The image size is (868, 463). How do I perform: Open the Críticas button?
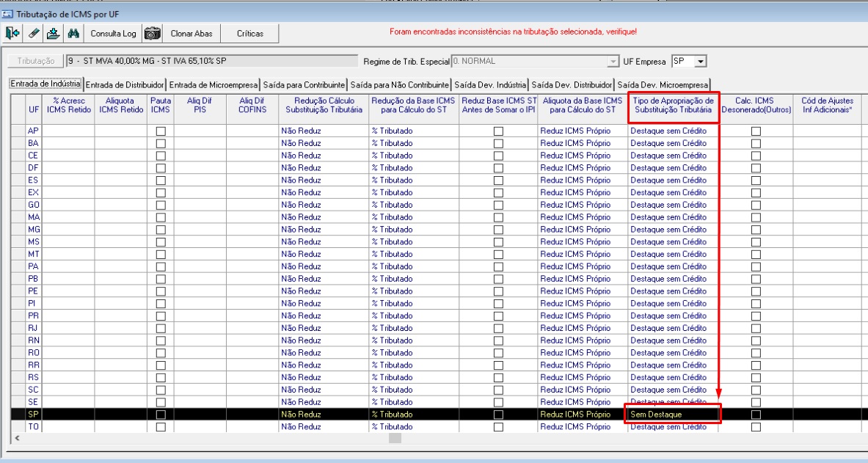click(249, 33)
